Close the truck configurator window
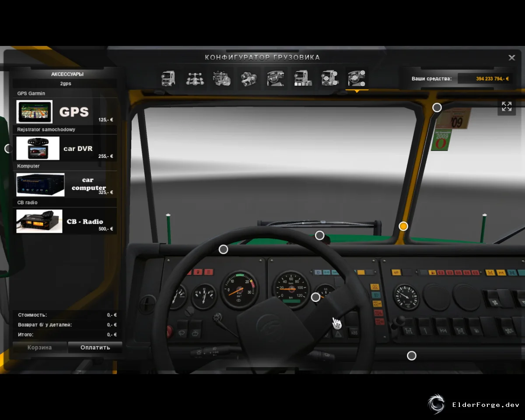 [x=512, y=58]
